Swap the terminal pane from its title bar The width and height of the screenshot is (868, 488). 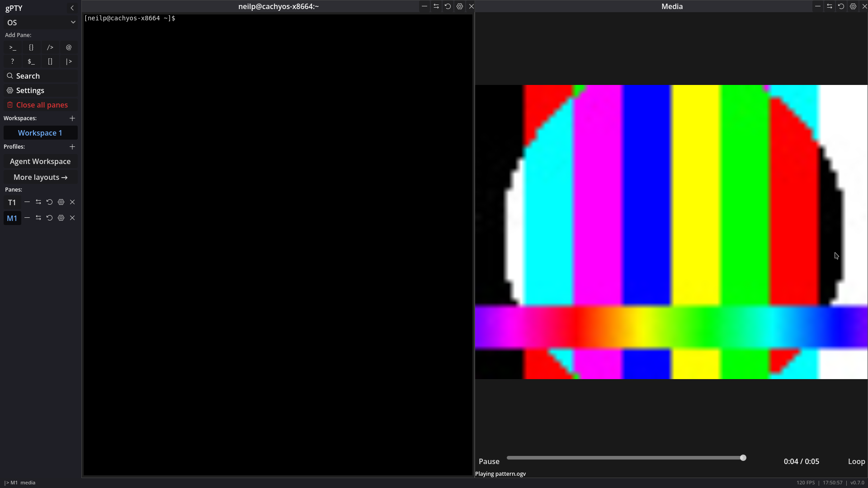(436, 6)
